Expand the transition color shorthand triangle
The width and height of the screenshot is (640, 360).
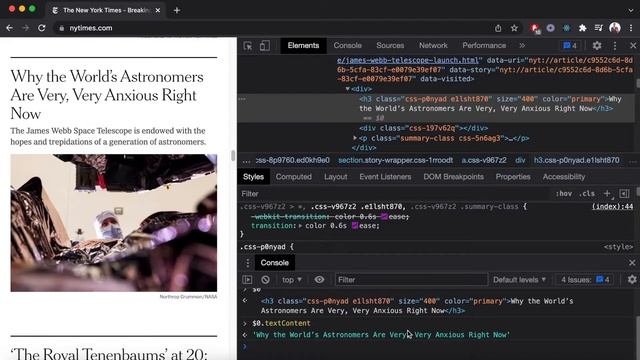[300, 226]
